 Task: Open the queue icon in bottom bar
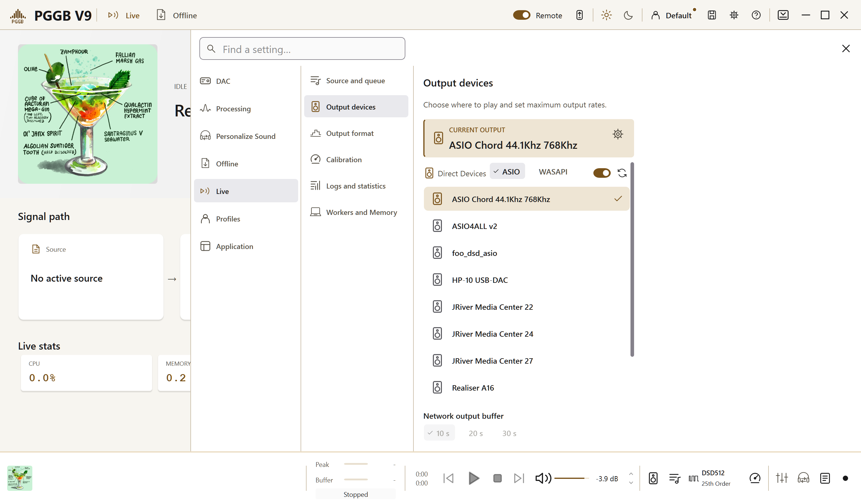(674, 478)
